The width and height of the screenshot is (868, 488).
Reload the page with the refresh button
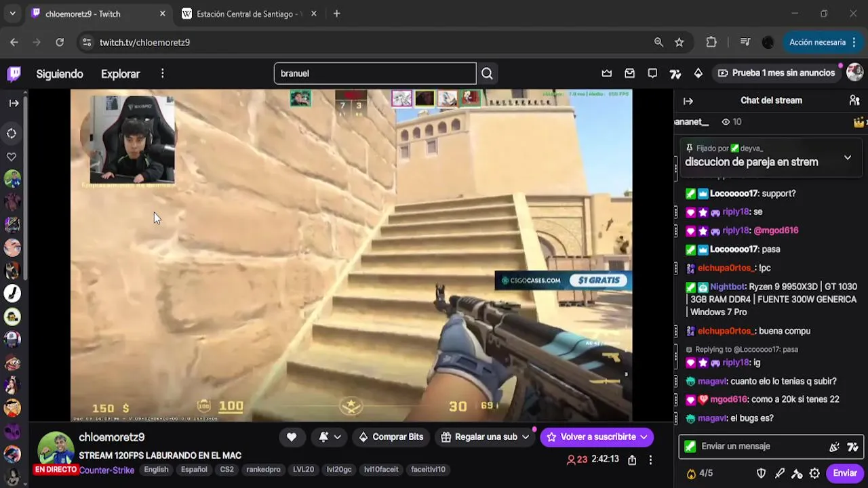pos(60,42)
